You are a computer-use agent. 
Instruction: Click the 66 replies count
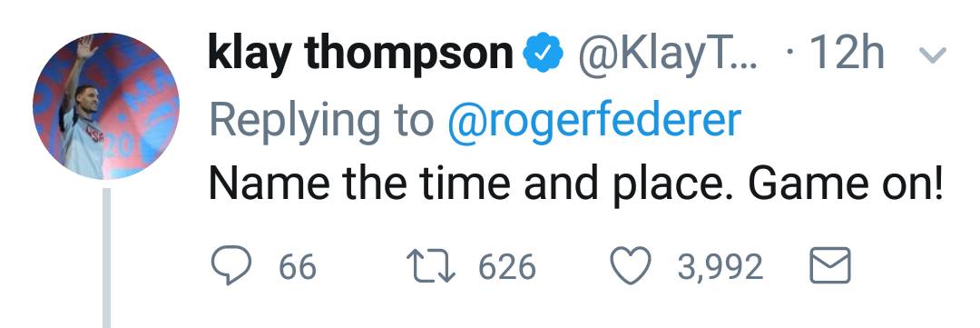[298, 267]
